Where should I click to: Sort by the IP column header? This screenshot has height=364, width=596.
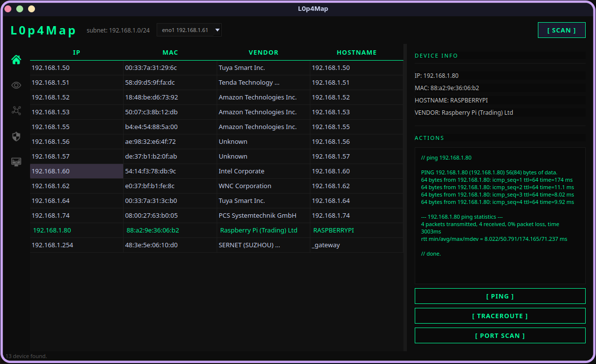[x=76, y=52]
